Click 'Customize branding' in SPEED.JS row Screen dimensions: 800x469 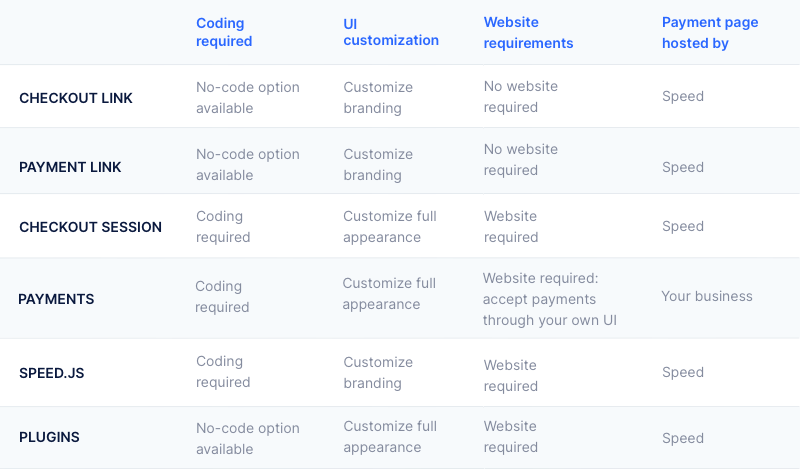(378, 373)
